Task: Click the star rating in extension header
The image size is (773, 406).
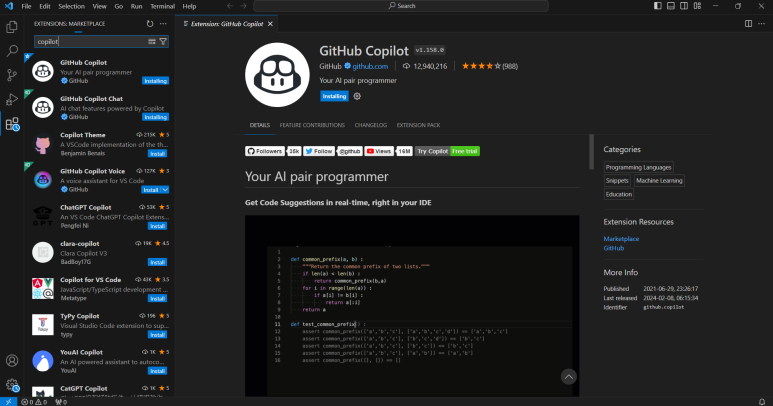Action: tap(481, 66)
